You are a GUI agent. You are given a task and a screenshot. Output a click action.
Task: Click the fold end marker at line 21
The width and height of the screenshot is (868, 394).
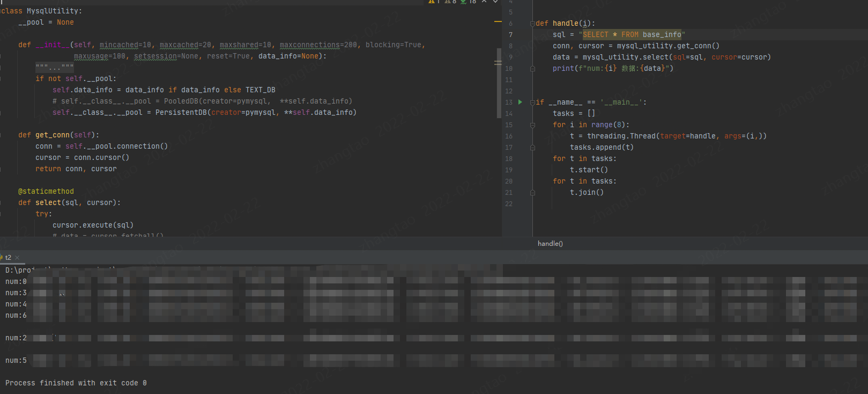(532, 193)
